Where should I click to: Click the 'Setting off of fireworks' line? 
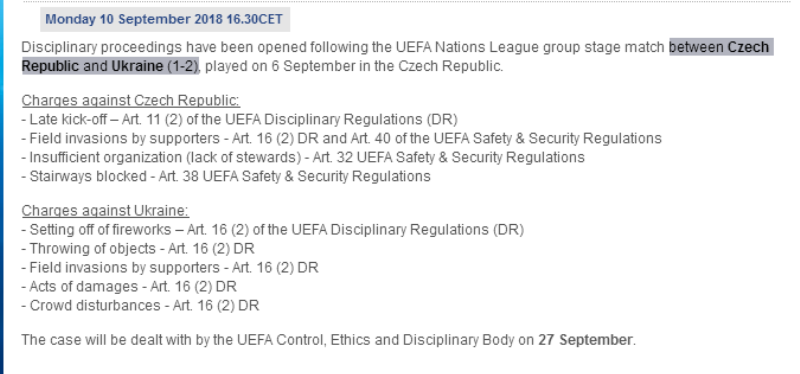pyautogui.click(x=273, y=230)
